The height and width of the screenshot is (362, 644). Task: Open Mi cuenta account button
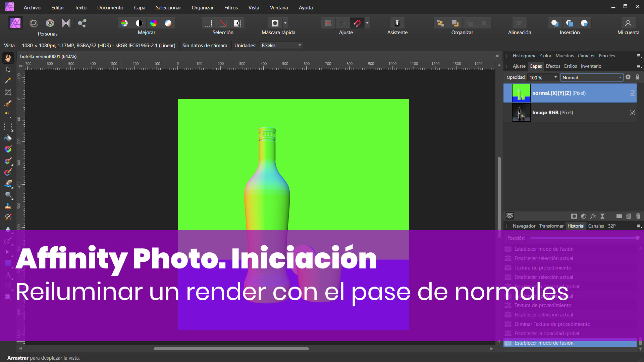coord(628,23)
